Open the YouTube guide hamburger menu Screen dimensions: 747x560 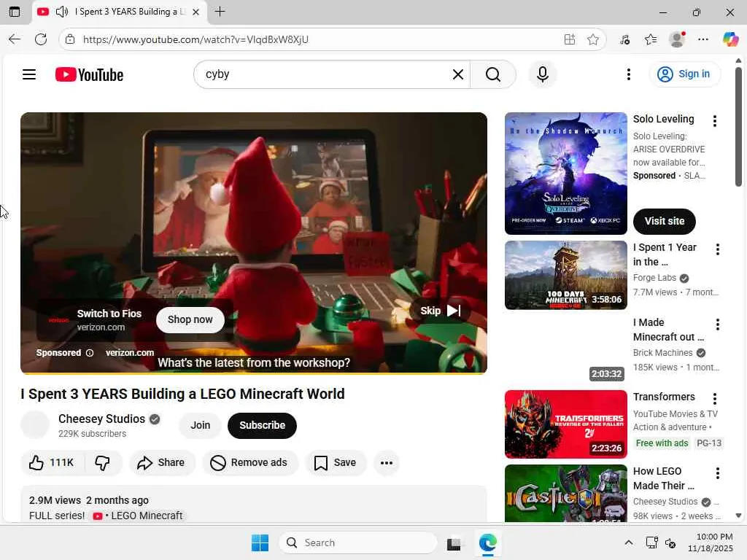pyautogui.click(x=29, y=74)
